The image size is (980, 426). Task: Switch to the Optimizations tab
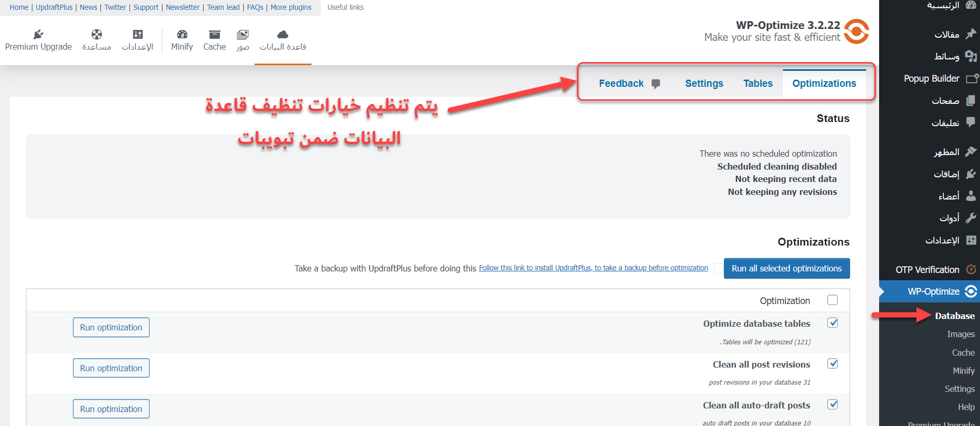click(824, 83)
